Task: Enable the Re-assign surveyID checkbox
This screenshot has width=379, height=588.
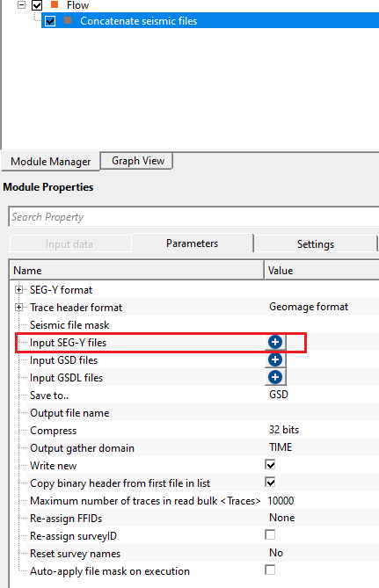Action: (270, 534)
